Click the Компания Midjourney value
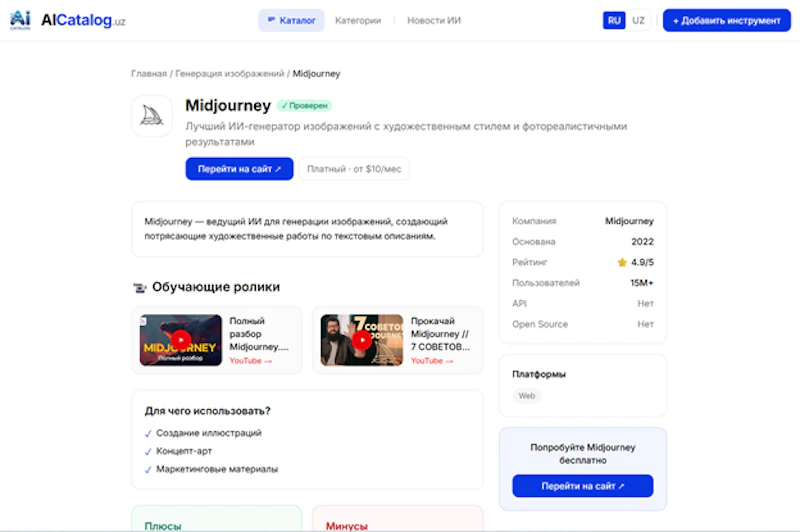Viewport: 800px width, 532px height. click(629, 221)
